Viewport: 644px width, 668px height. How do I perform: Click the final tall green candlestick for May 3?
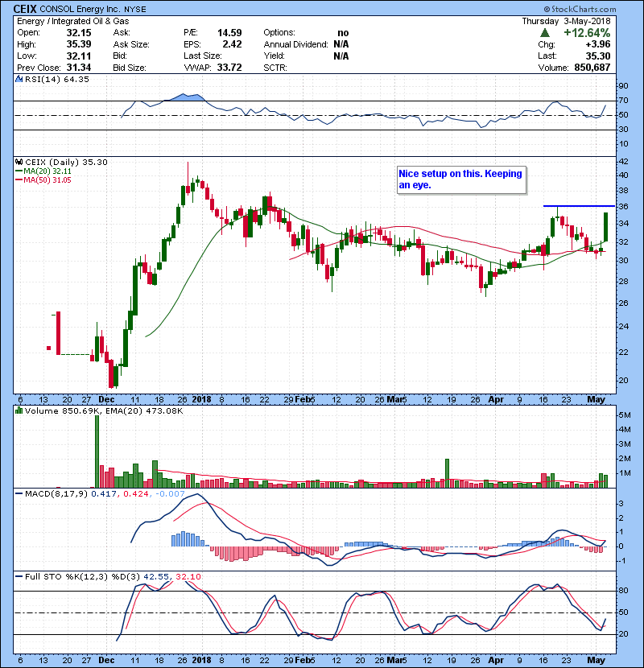605,227
